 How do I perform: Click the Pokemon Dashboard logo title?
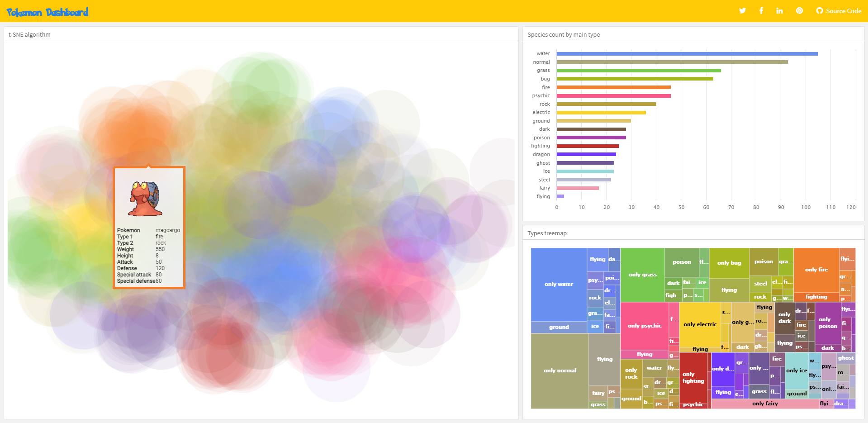47,12
